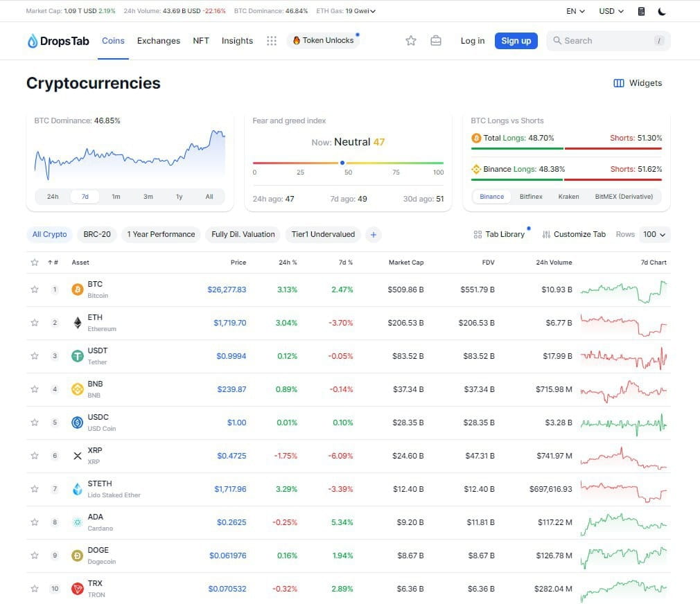Image resolution: width=700 pixels, height=604 pixels.
Task: Click the Bitcoin coin logo
Action: (x=78, y=290)
